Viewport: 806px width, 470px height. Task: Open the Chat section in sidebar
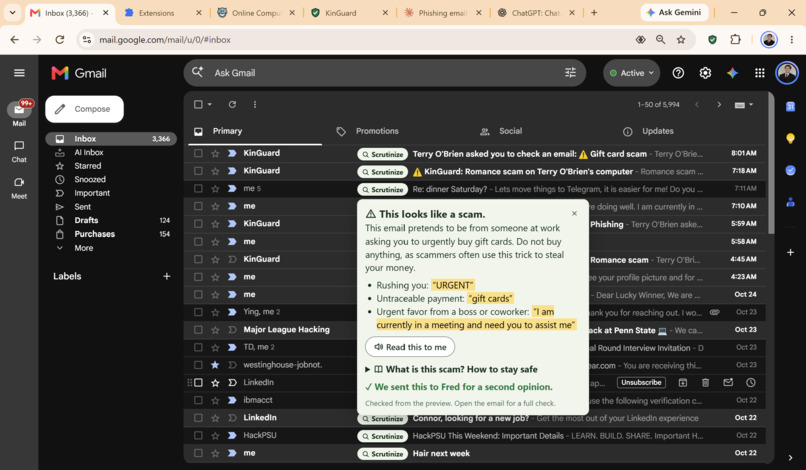coord(19,152)
